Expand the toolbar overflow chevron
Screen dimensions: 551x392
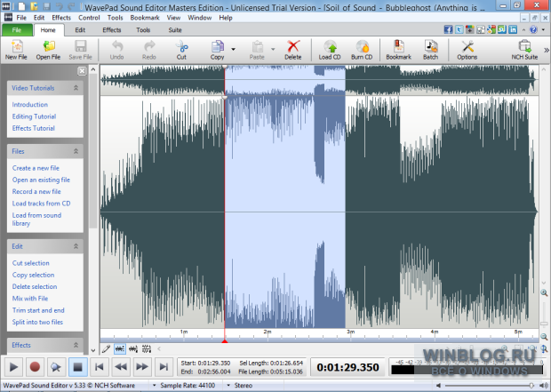click(547, 51)
